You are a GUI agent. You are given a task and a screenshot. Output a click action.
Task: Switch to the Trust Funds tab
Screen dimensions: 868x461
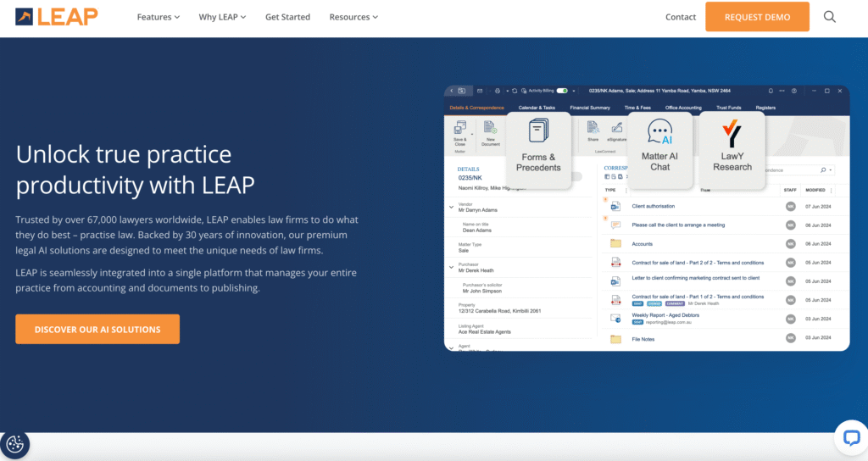click(x=728, y=108)
